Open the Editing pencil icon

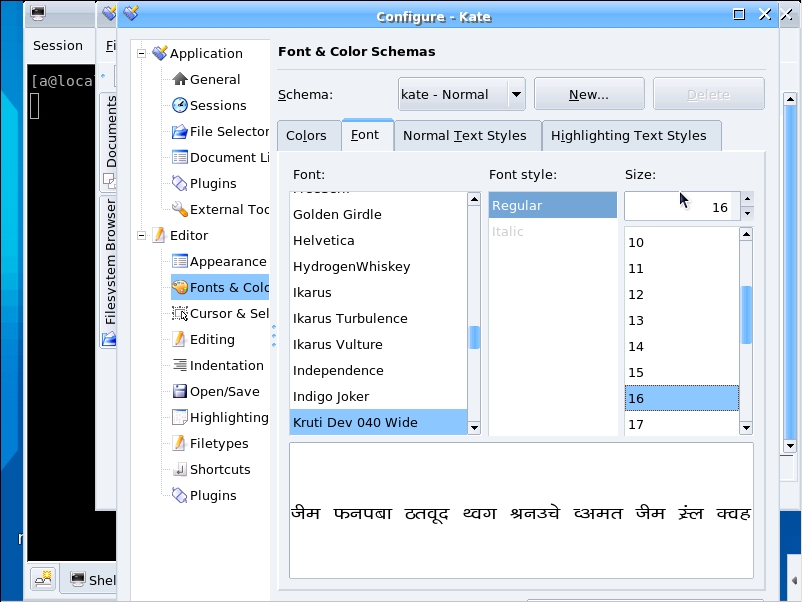coord(179,339)
